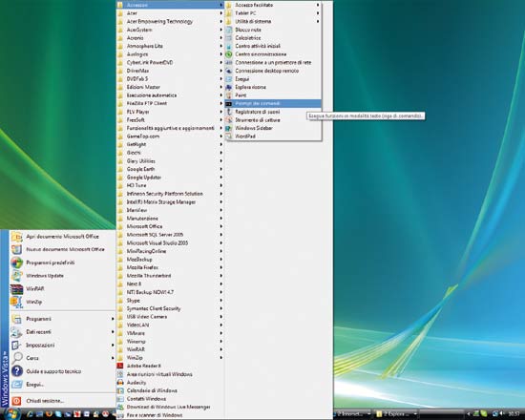Open Area riunioni virtuali Windows

(170, 374)
